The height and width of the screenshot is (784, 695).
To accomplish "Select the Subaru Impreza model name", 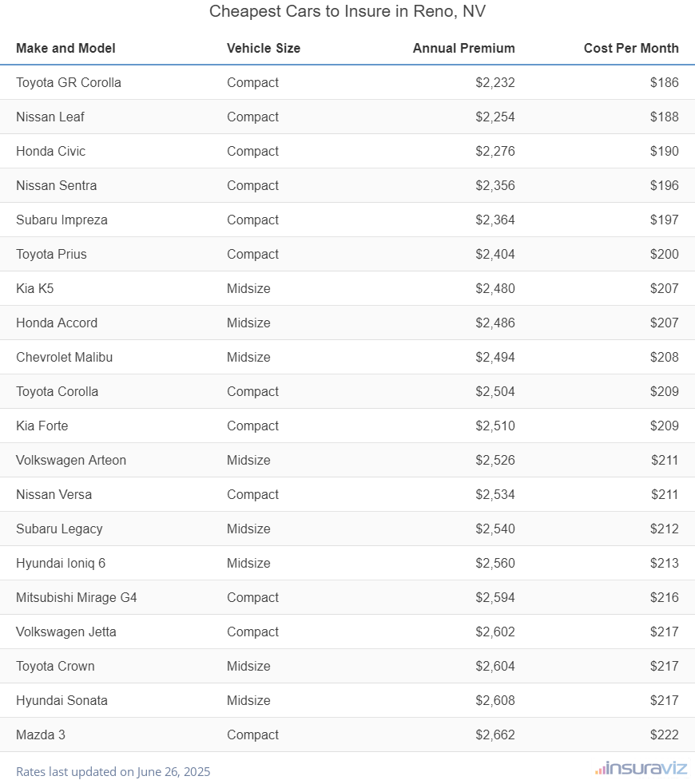I will (x=62, y=220).
